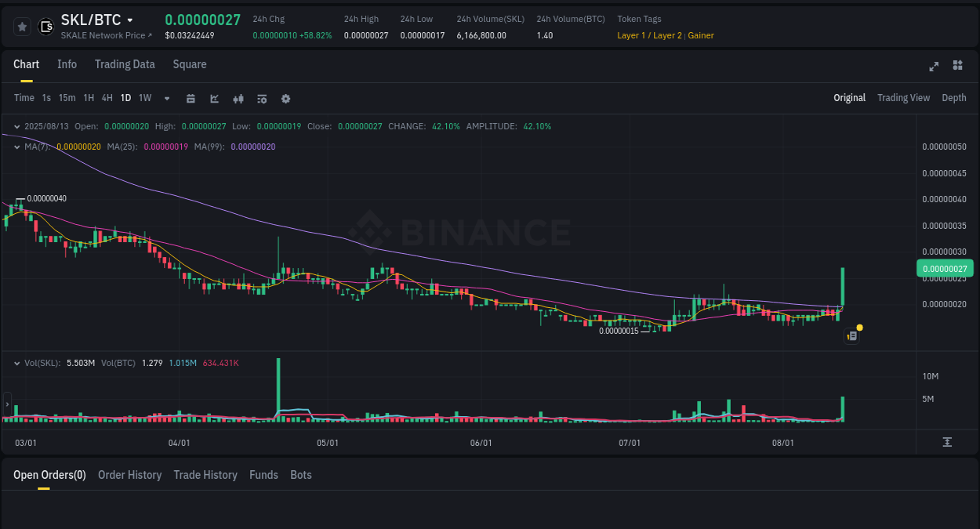Open the Square tab
The image size is (980, 529).
click(190, 64)
